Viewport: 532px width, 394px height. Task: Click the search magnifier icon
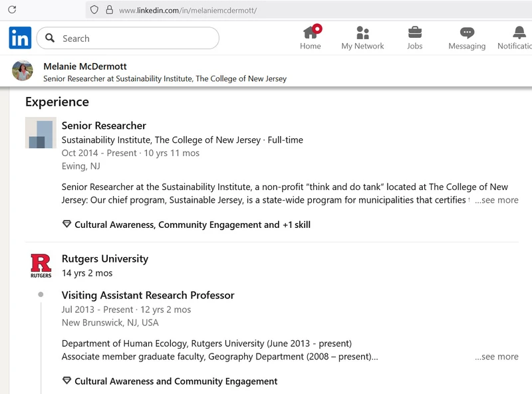pyautogui.click(x=50, y=38)
